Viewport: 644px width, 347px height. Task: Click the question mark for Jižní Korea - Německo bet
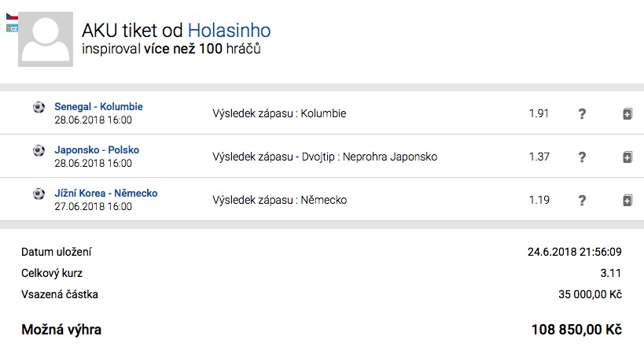(582, 201)
